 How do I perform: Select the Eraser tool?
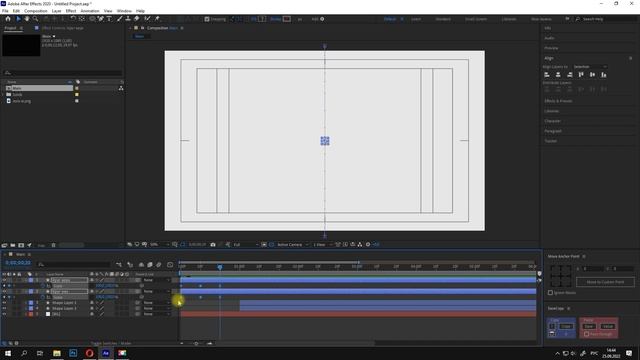click(x=137, y=19)
